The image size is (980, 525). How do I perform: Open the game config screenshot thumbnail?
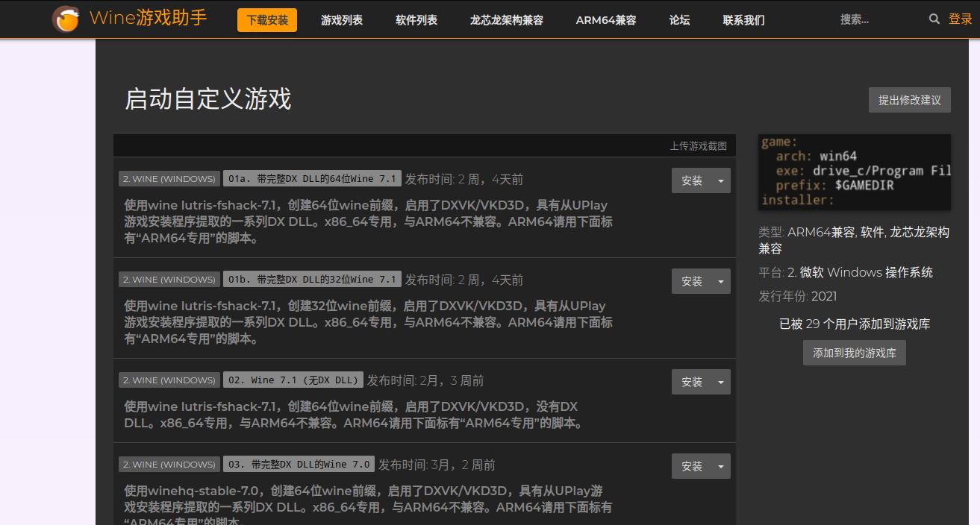pos(855,172)
